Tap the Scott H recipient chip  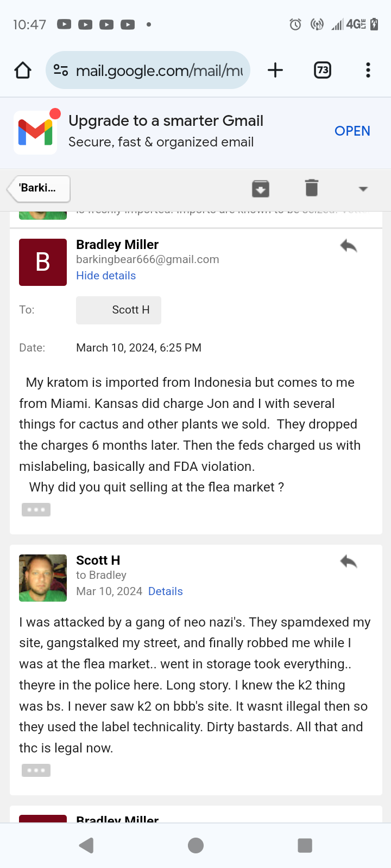click(118, 310)
